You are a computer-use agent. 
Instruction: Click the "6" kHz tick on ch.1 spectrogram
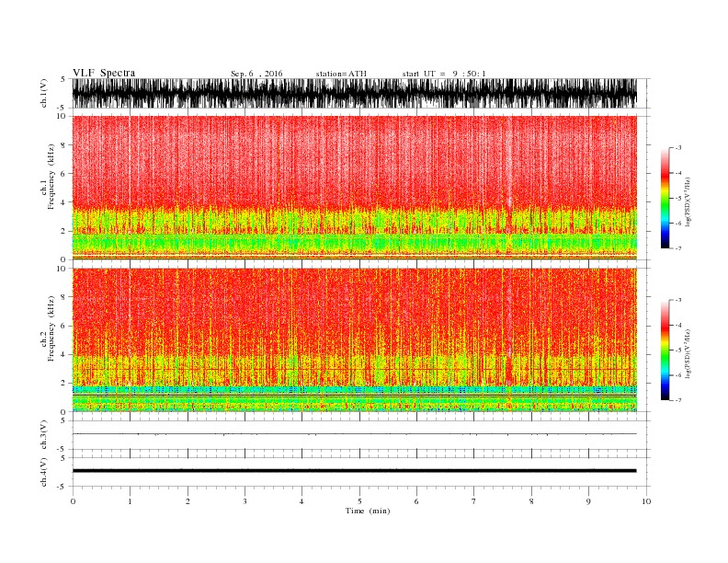63,174
